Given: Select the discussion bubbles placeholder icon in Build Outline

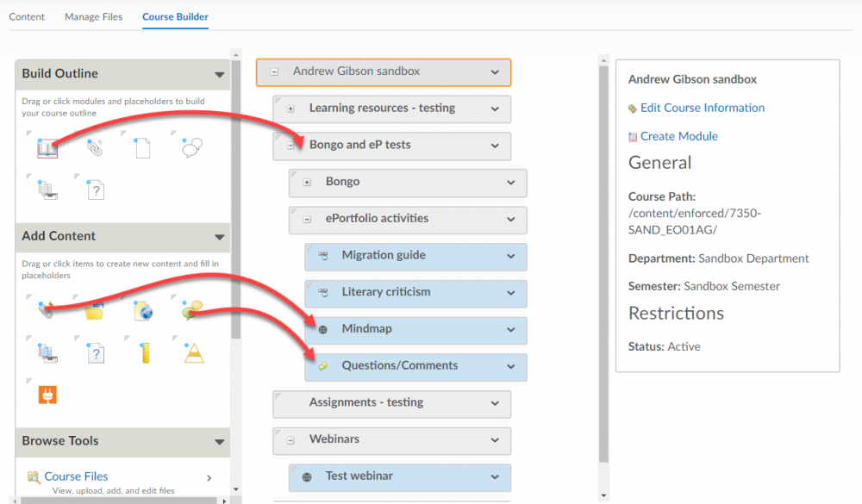Looking at the screenshot, I should coord(192,147).
